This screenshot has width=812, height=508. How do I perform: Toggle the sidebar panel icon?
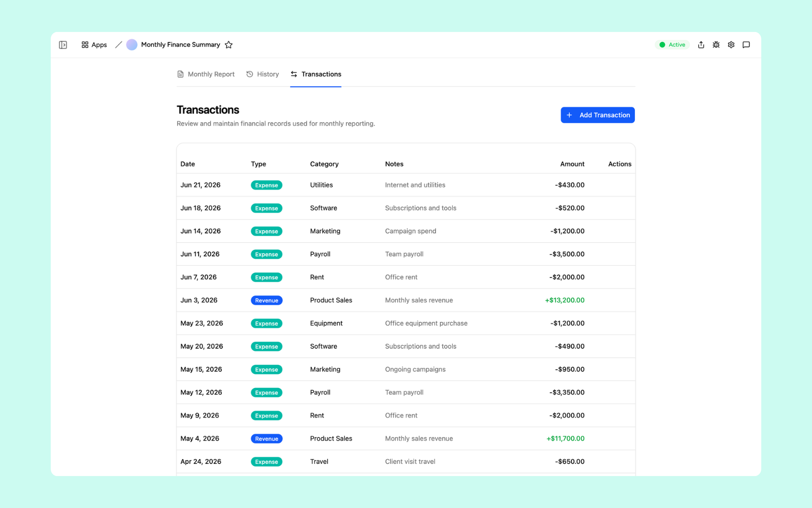pos(63,45)
